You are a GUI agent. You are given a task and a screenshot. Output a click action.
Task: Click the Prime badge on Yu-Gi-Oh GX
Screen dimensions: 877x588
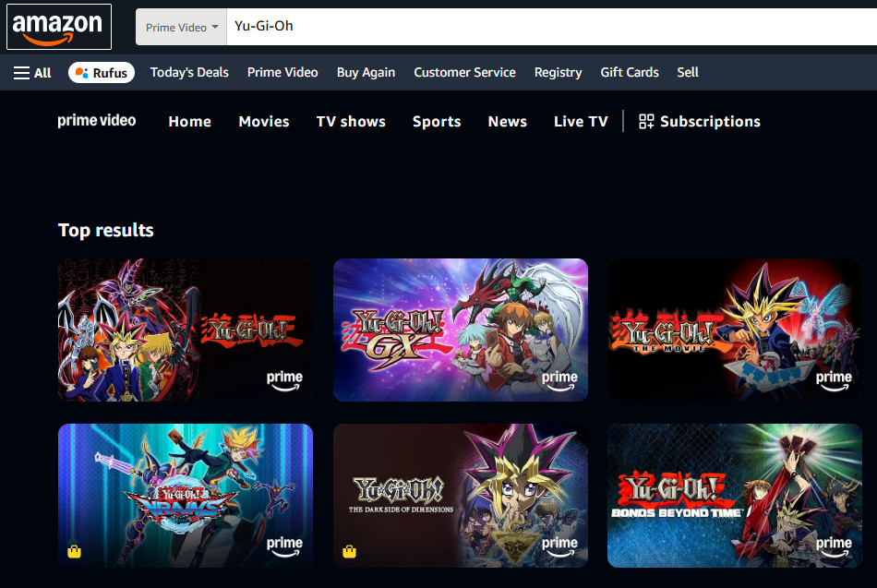[559, 379]
